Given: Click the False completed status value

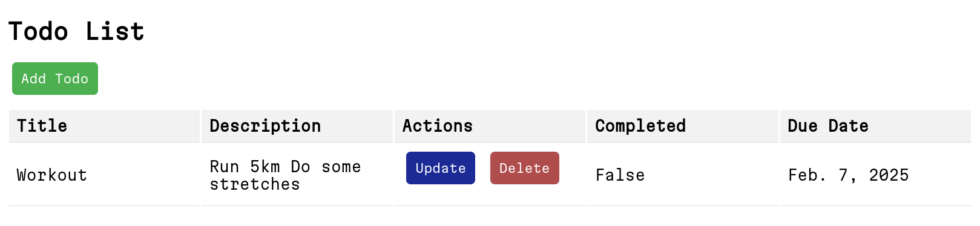Looking at the screenshot, I should [620, 175].
